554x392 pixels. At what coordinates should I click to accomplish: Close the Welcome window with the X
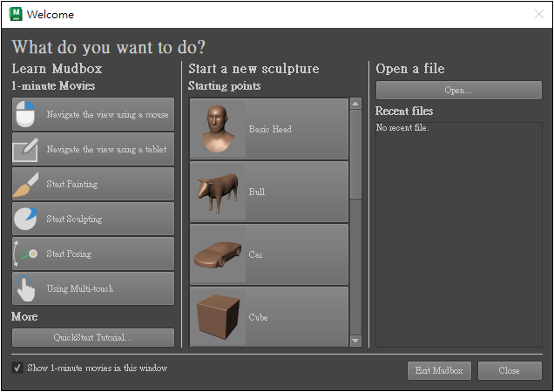coord(539,14)
